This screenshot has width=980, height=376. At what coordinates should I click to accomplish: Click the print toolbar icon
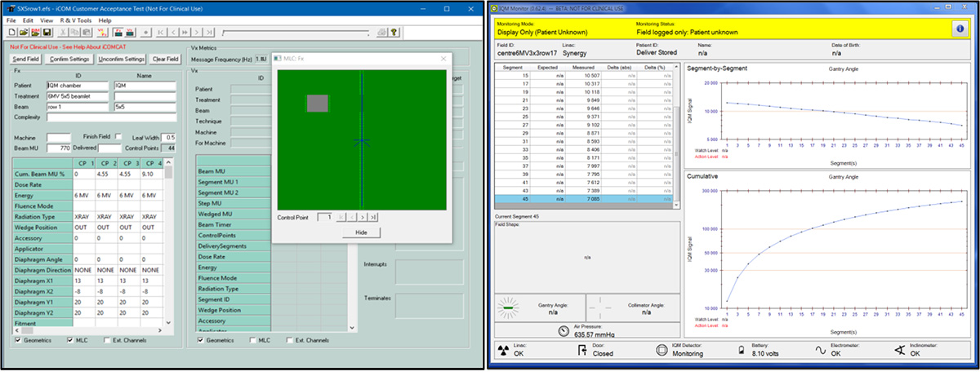[x=381, y=32]
